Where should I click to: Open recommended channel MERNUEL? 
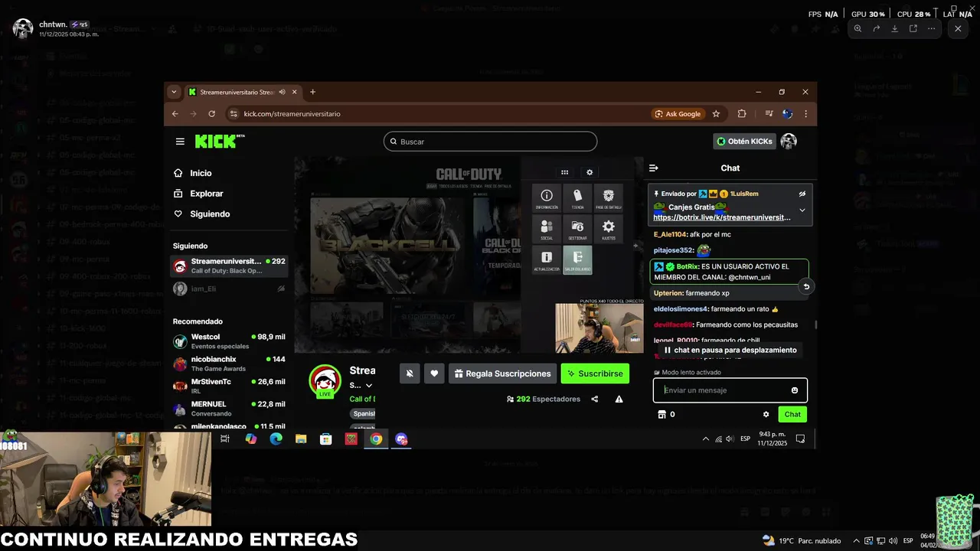pyautogui.click(x=229, y=408)
